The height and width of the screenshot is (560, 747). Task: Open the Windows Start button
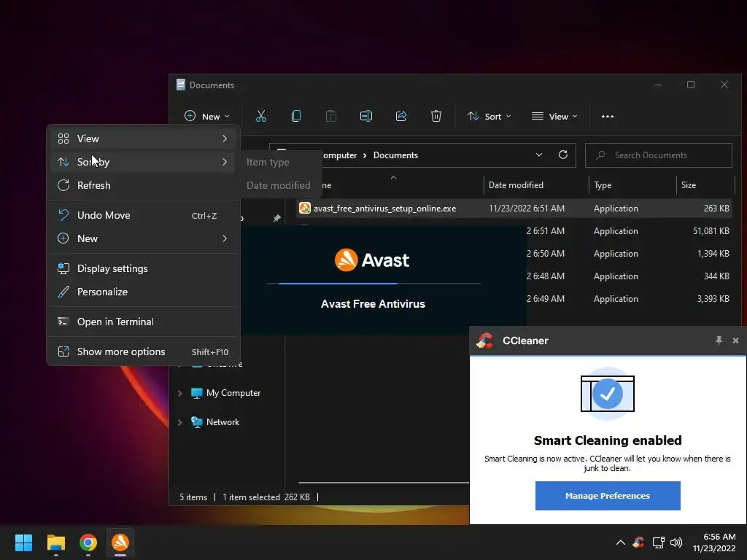pyautogui.click(x=23, y=542)
